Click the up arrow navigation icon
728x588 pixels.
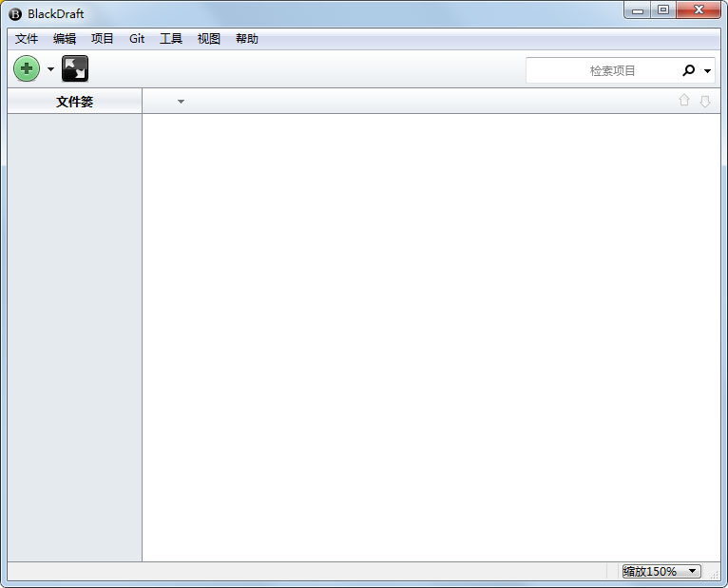[x=684, y=101]
